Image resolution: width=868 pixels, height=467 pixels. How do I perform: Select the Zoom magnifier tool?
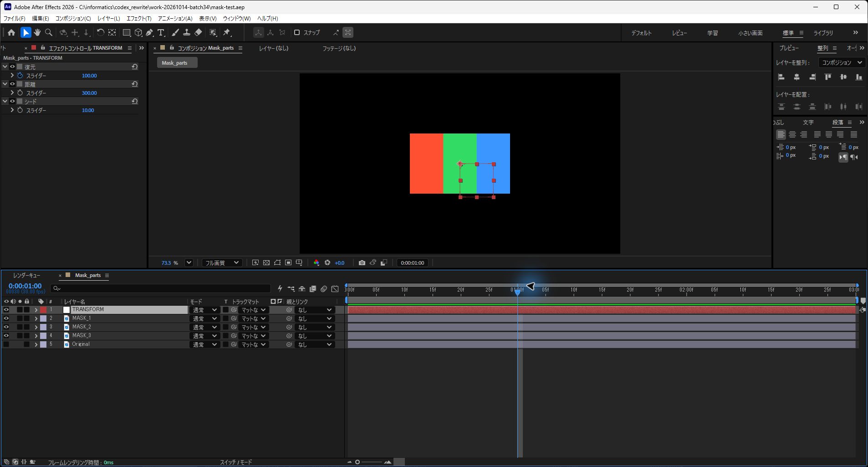pyautogui.click(x=49, y=32)
